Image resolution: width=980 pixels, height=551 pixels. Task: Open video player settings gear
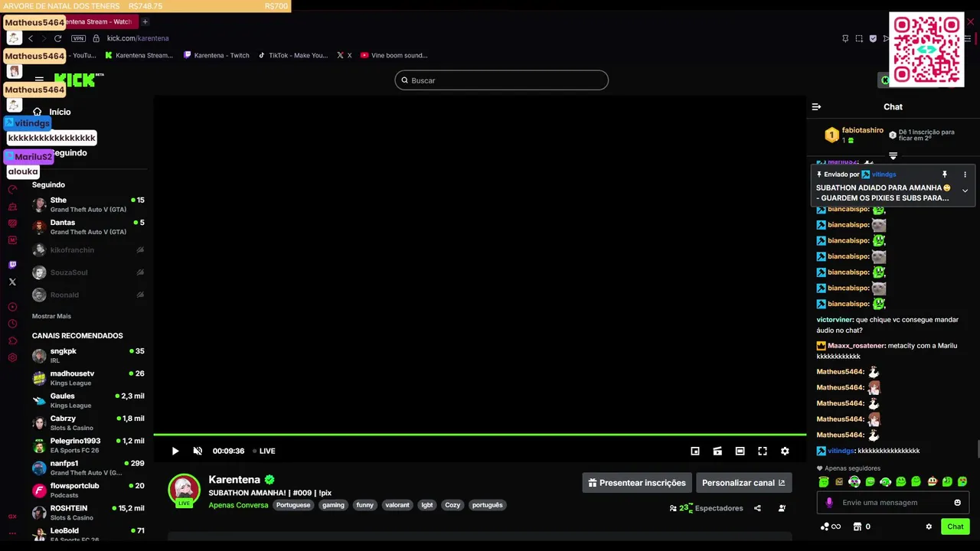785,451
